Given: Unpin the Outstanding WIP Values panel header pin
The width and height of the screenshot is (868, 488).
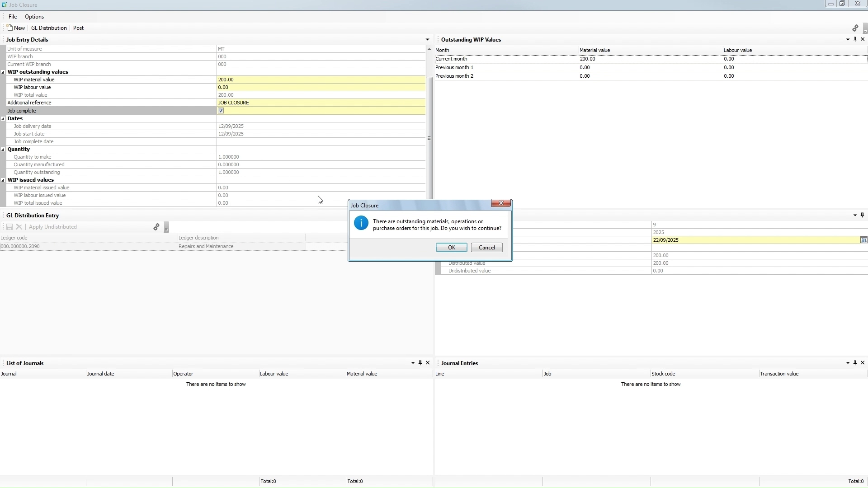Looking at the screenshot, I should pos(855,39).
